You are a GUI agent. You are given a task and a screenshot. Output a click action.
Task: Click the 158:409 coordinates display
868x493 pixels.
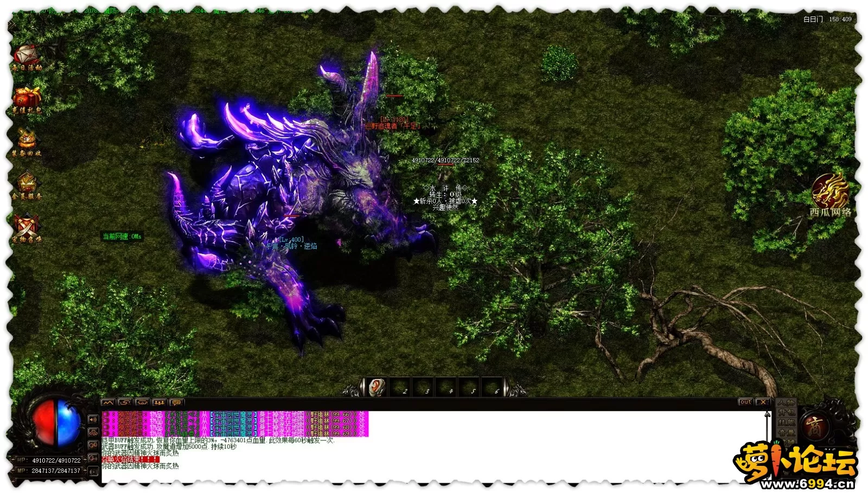(x=840, y=19)
